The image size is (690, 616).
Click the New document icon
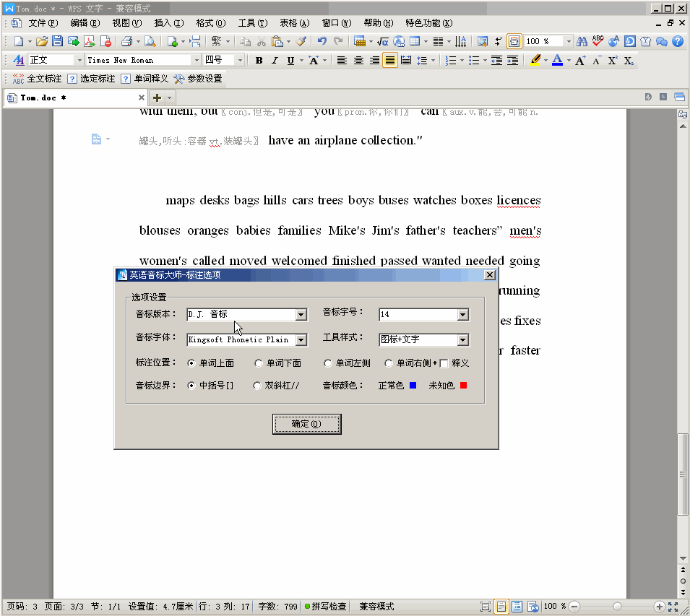pos(19,41)
